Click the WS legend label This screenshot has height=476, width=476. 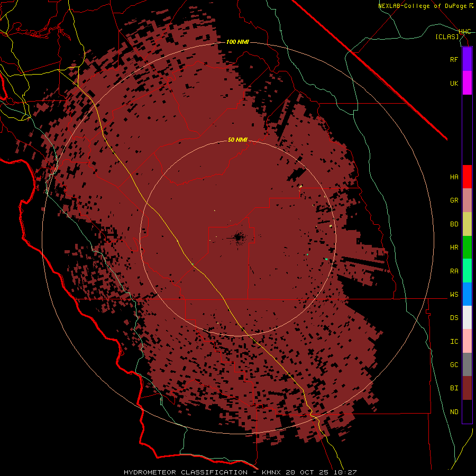[x=454, y=295]
